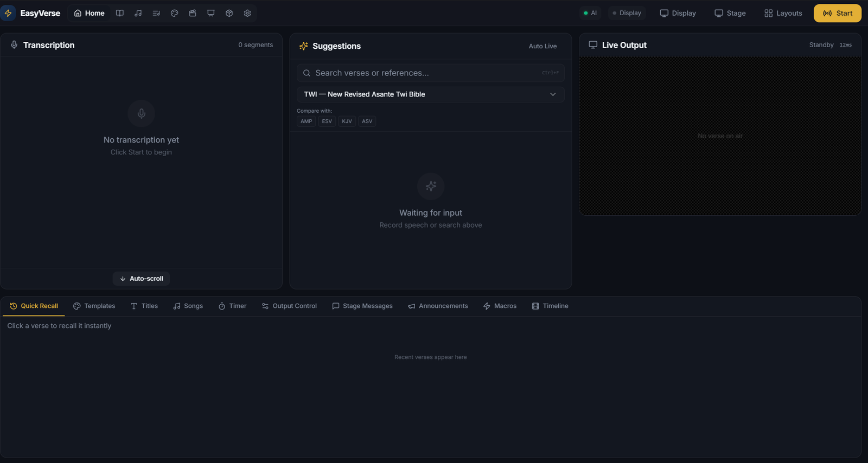Enable ESV in Compare with options
This screenshot has height=463, width=868.
[x=327, y=121]
